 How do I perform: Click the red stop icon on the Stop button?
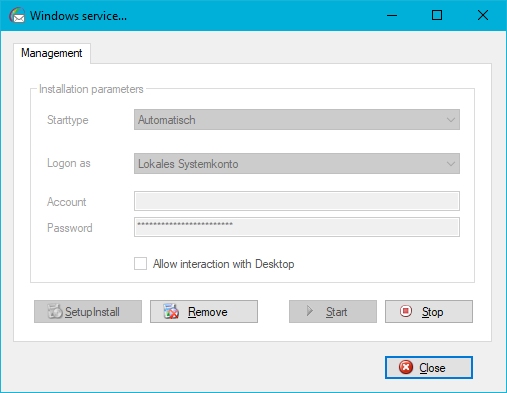pos(406,311)
